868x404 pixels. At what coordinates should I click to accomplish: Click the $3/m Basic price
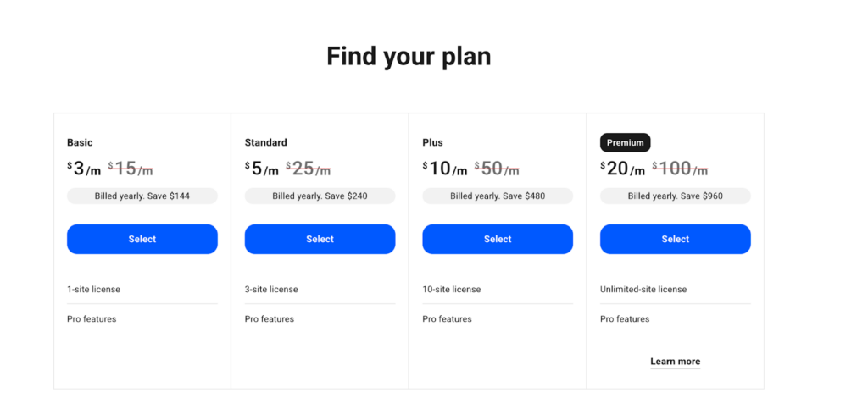[84, 169]
